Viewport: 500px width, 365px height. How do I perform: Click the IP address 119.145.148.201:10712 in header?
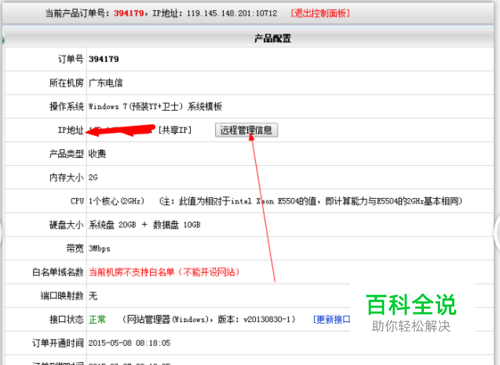232,13
